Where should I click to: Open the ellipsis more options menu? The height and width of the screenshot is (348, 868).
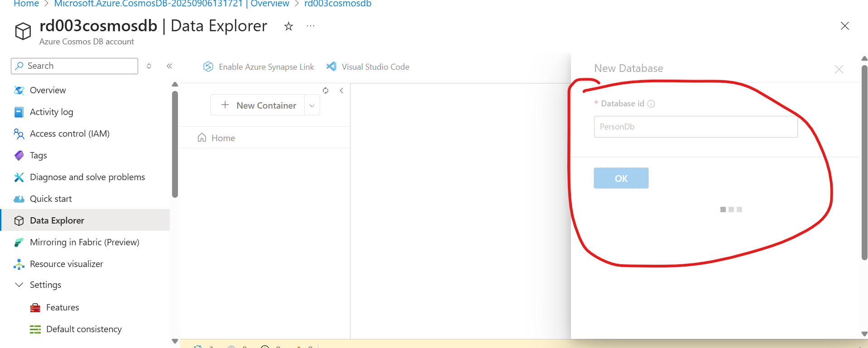310,26
